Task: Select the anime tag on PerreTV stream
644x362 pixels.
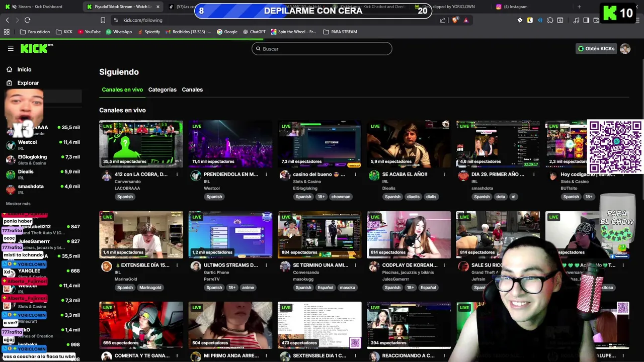Action: pyautogui.click(x=248, y=288)
